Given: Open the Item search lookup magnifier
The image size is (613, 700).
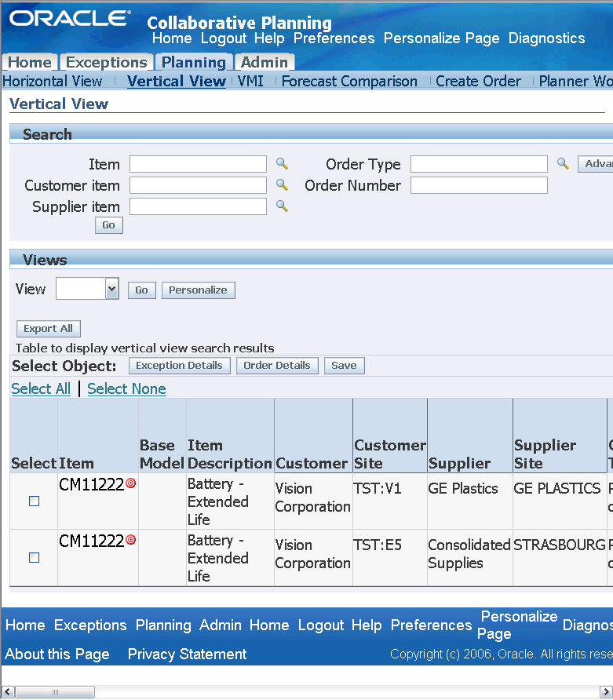Looking at the screenshot, I should point(282,164).
